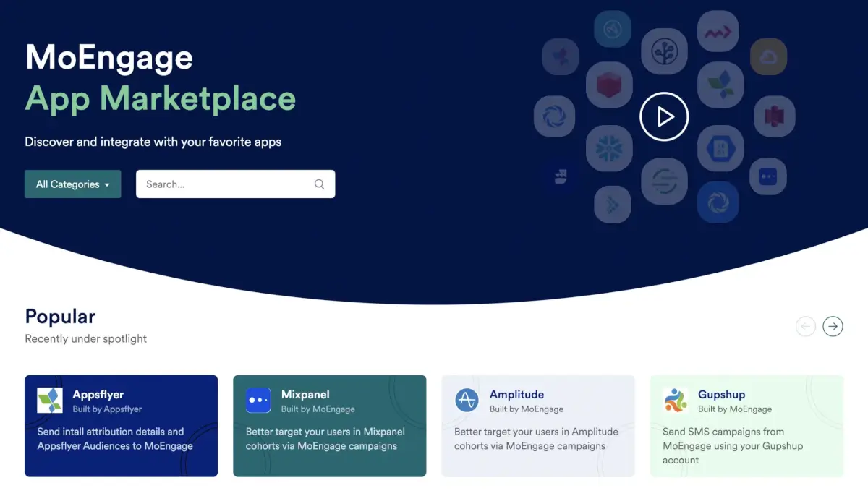This screenshot has width=868, height=496.
Task: Click the Mixpanel logo on its card
Action: pos(258,401)
